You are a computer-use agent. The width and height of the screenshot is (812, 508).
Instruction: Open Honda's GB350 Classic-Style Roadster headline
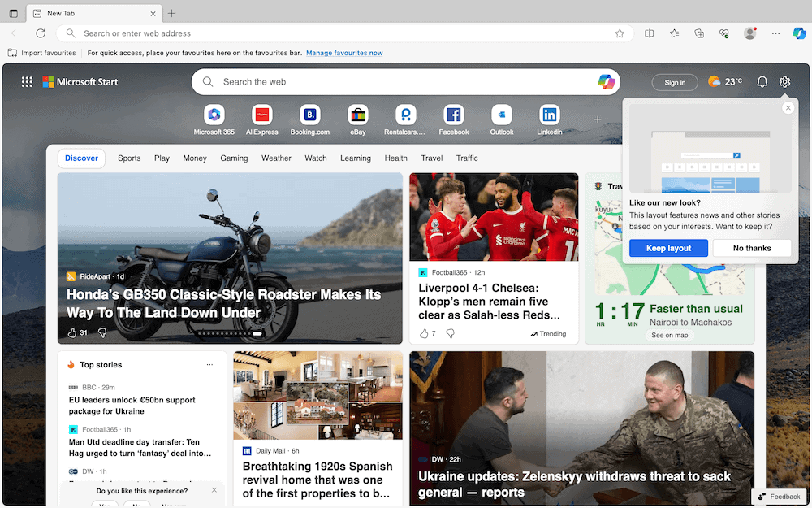[224, 303]
